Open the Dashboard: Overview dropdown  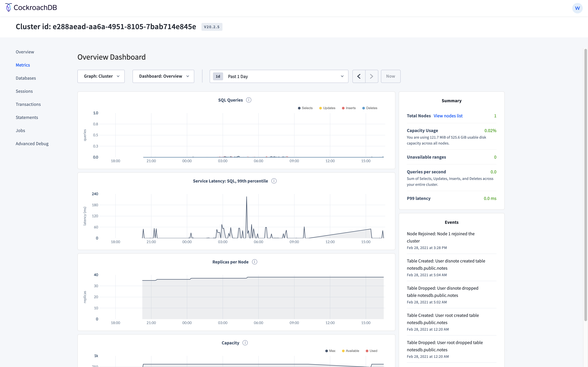[163, 77]
